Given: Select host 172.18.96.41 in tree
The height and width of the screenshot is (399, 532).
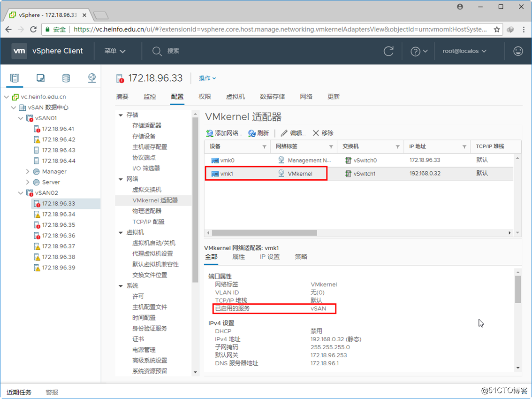Looking at the screenshot, I should click(x=58, y=129).
